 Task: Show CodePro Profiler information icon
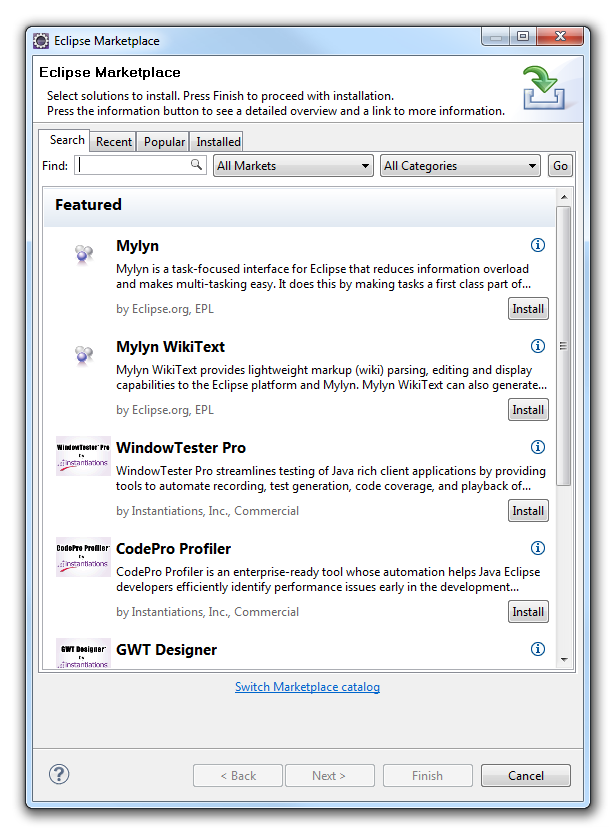(537, 548)
